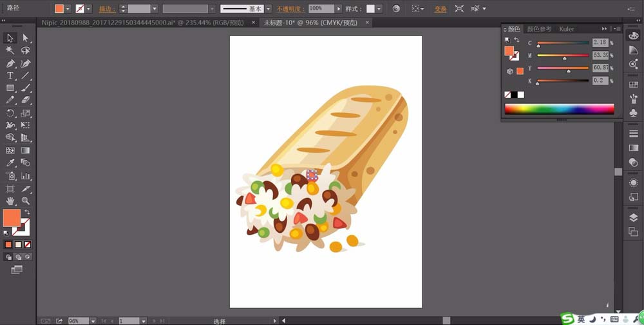Click the M magenta slider track
The height and width of the screenshot is (325, 644).
(x=563, y=55)
